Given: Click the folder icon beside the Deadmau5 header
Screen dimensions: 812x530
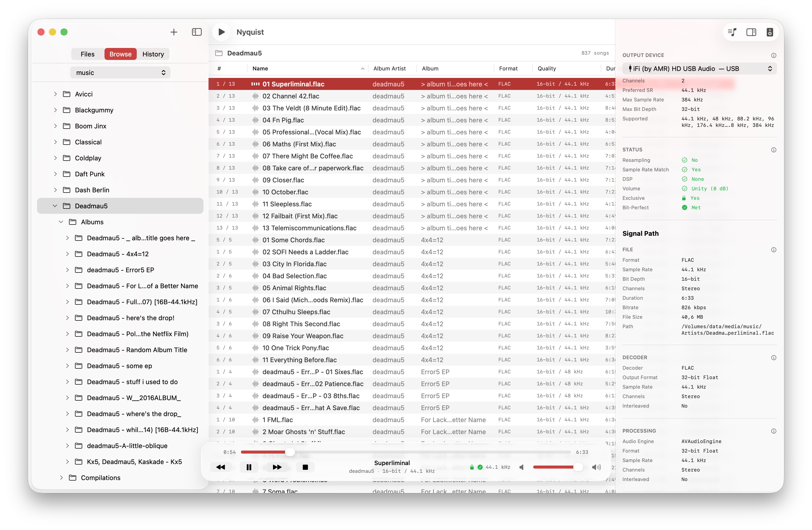Looking at the screenshot, I should [x=219, y=53].
